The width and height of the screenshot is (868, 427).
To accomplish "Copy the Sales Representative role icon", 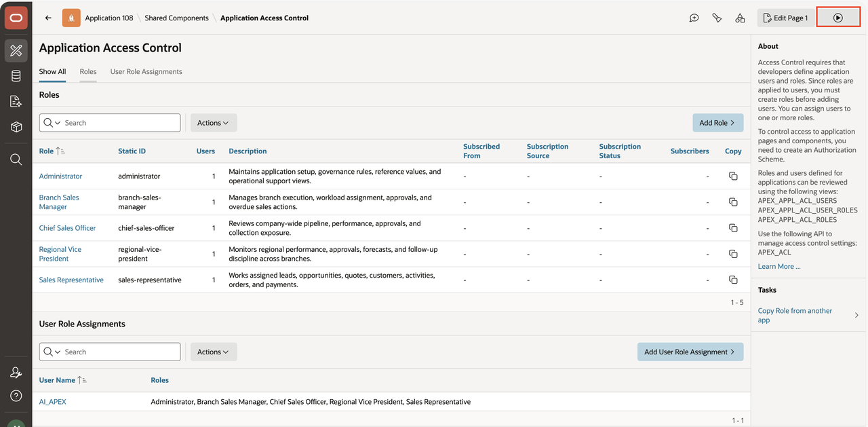I will (x=733, y=280).
